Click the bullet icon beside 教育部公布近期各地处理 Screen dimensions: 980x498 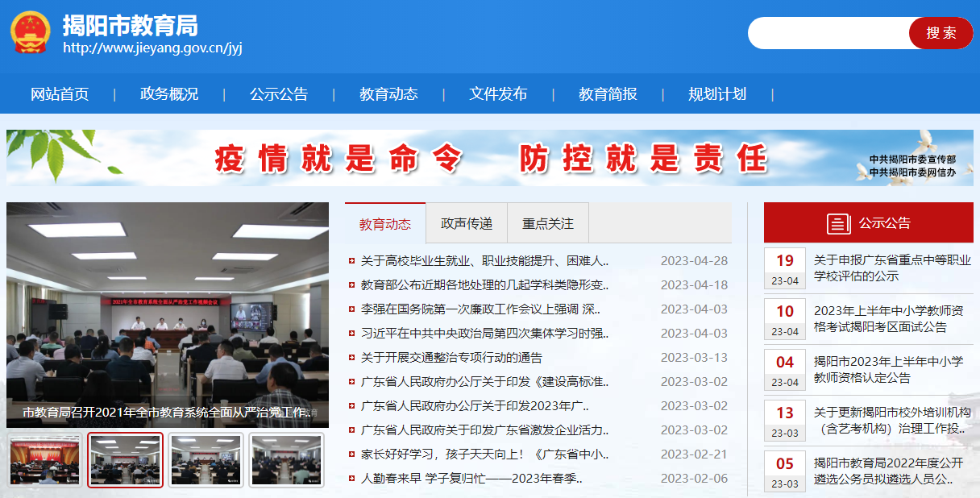351,285
